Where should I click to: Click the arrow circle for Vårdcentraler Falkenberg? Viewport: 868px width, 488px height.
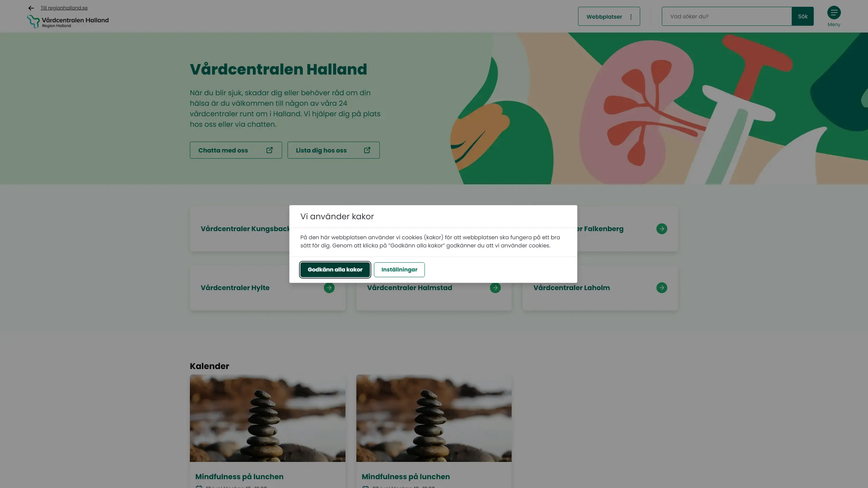[x=662, y=229]
